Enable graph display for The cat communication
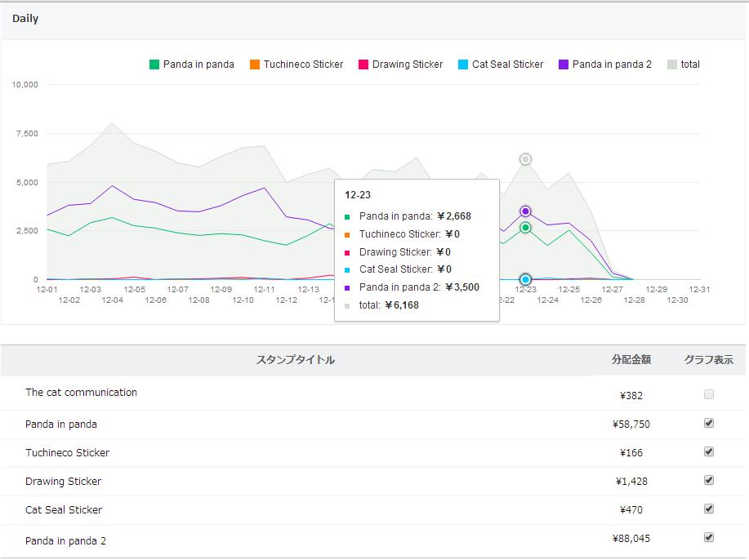 click(709, 394)
